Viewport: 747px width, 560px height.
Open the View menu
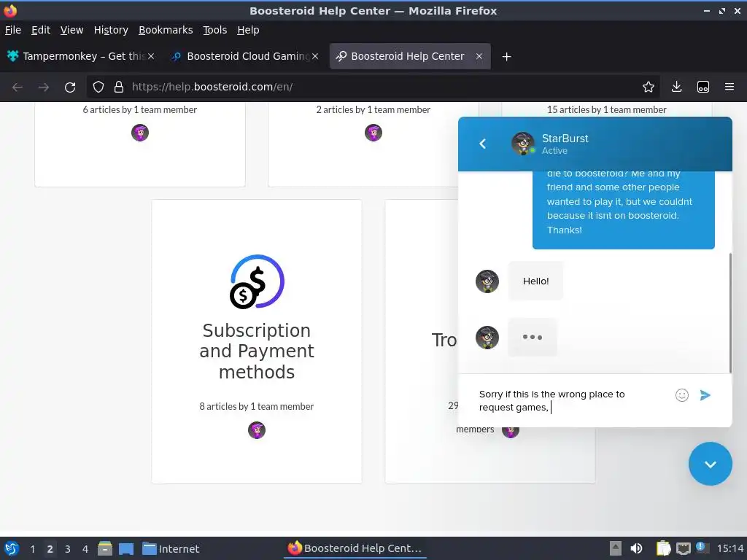pyautogui.click(x=72, y=30)
